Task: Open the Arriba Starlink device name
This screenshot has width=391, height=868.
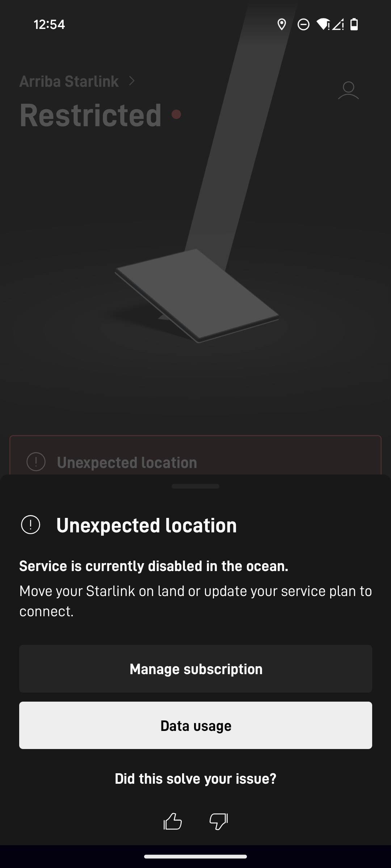Action: pyautogui.click(x=69, y=81)
